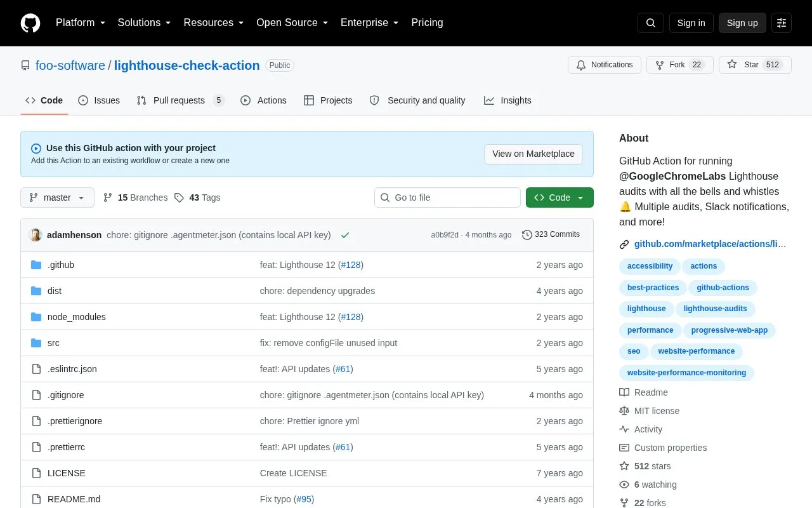Image resolution: width=812 pixels, height=508 pixels.
Task: Focus the Go to file input
Action: [447, 197]
